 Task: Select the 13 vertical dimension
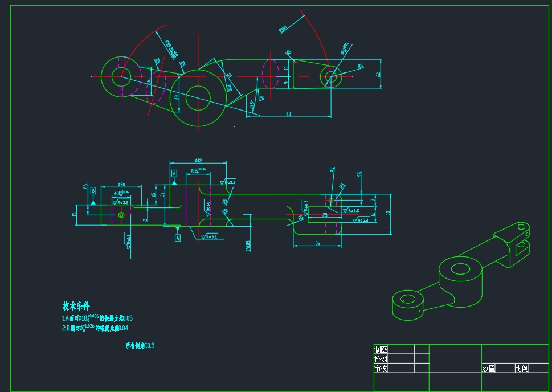[286, 67]
